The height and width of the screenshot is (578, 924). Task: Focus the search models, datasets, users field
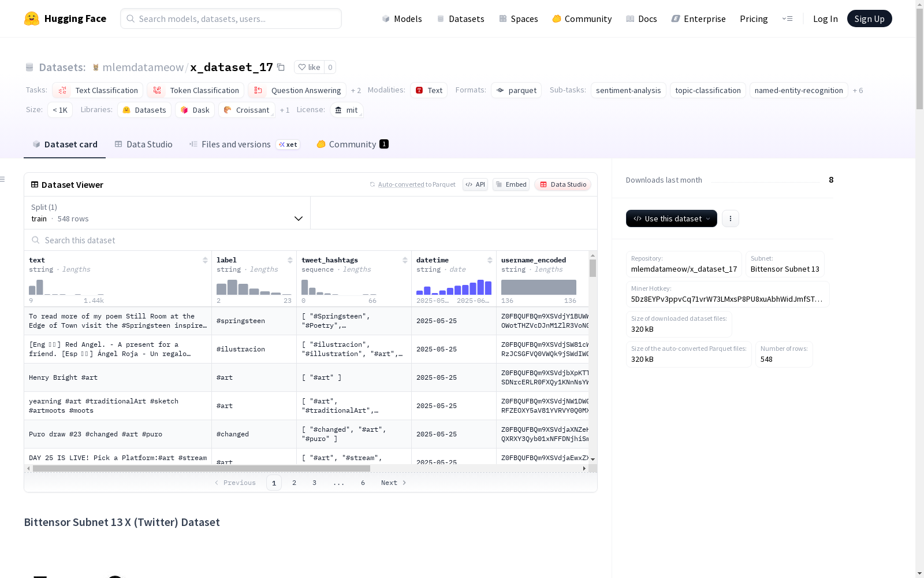[231, 18]
